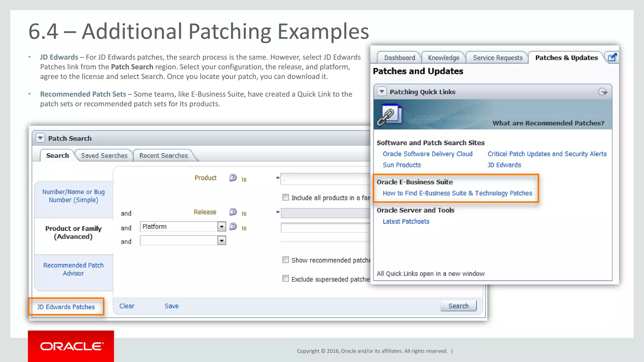644x362 pixels.
Task: Click the Release value input field
Action: click(325, 213)
